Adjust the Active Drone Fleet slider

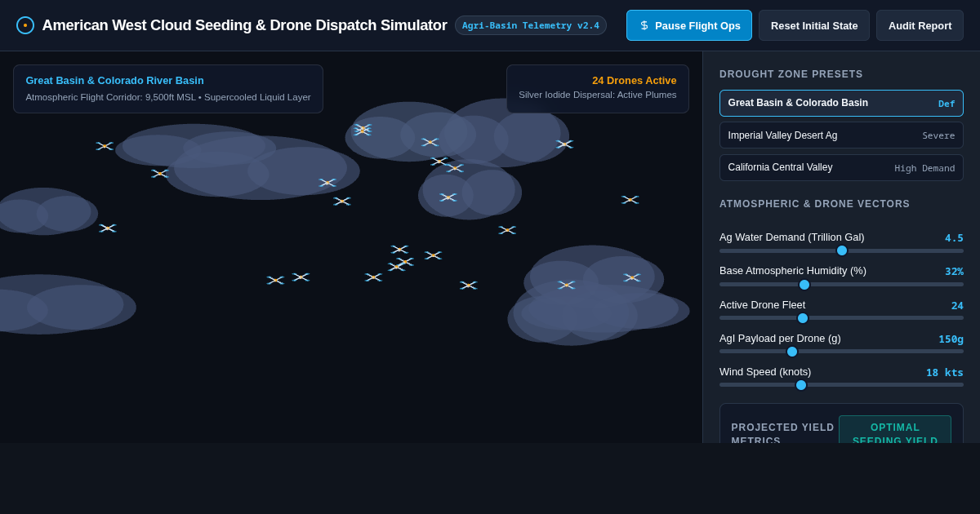tap(841, 318)
